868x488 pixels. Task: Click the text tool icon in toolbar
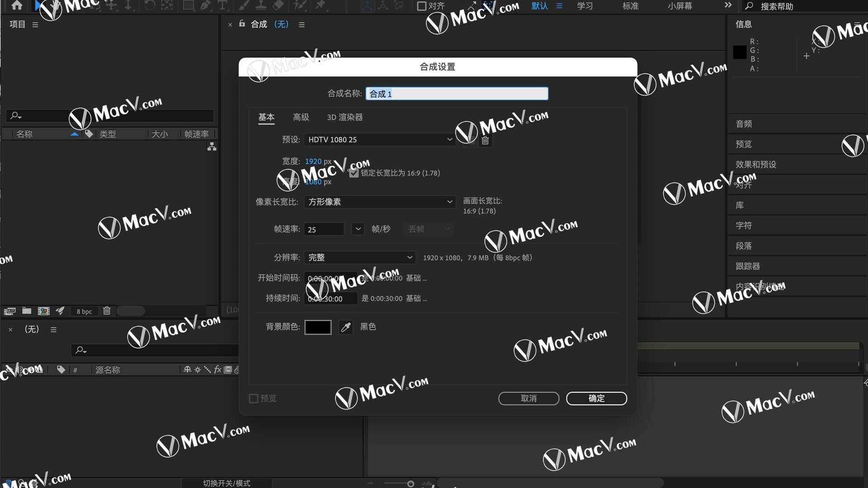222,6
